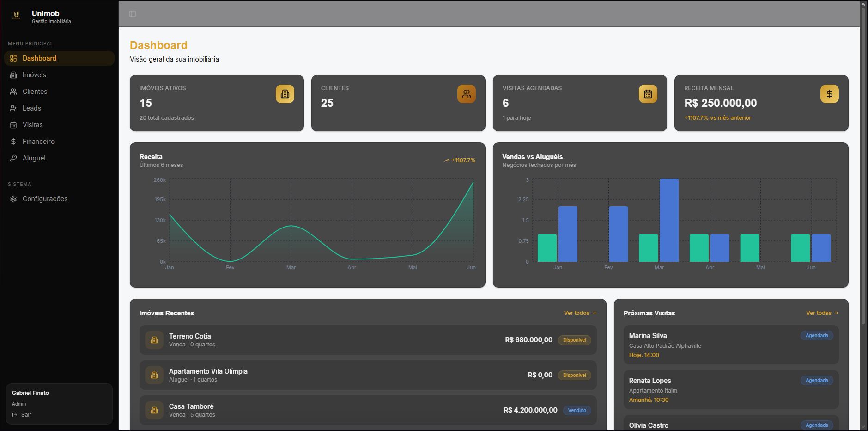Click Apartamento Vila Olímpia property name

tap(208, 371)
